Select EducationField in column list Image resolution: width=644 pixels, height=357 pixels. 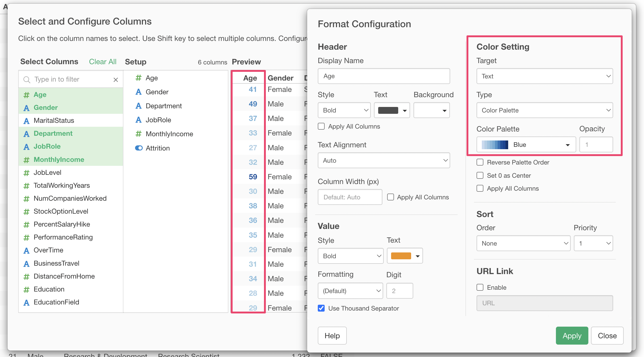click(x=56, y=302)
